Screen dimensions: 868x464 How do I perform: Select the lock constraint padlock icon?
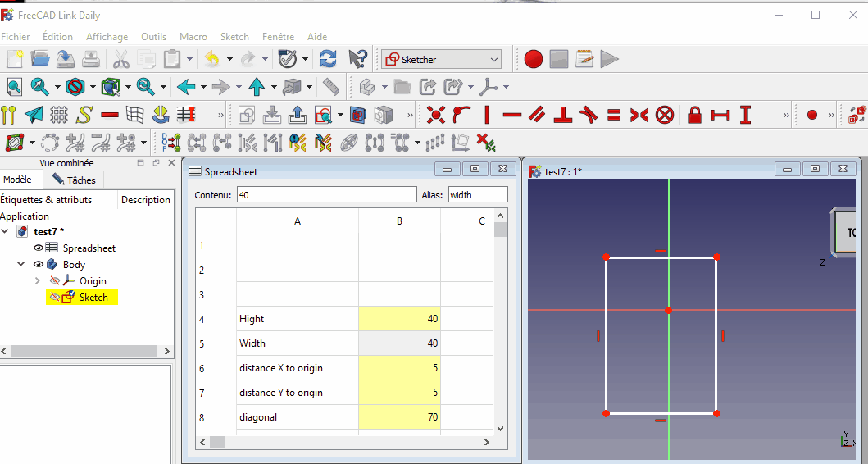tap(695, 115)
